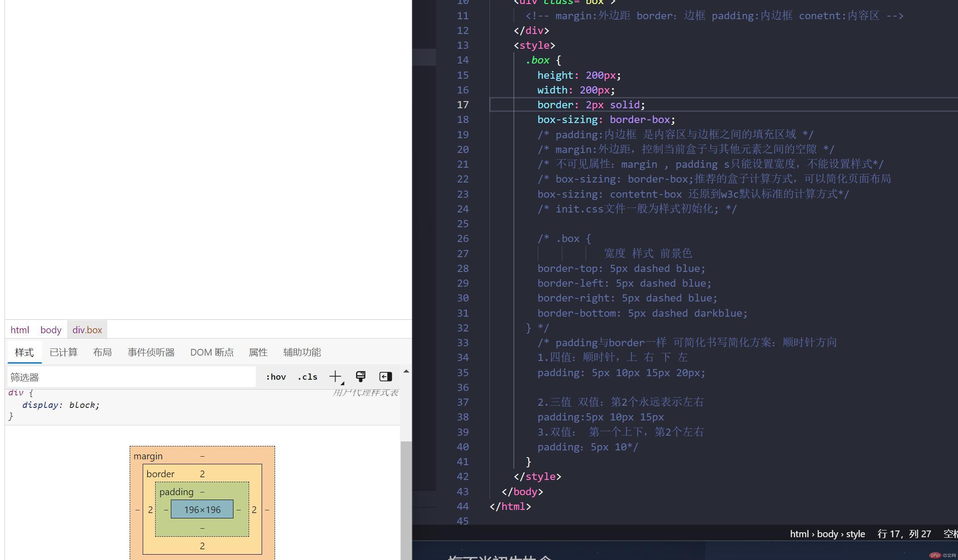Click line number 14 in editor gutter
Image resolution: width=958 pixels, height=560 pixels.
(462, 60)
